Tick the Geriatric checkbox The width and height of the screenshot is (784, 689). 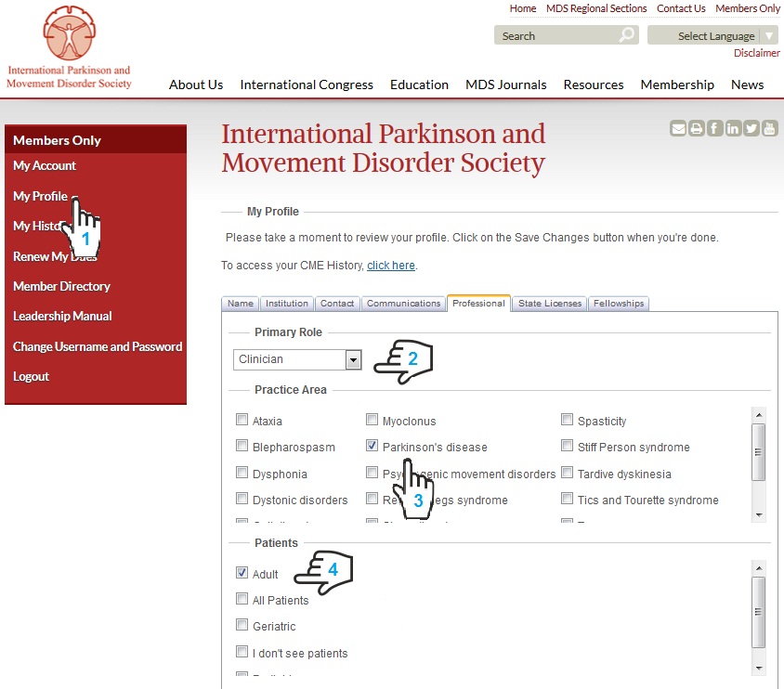pyautogui.click(x=242, y=625)
